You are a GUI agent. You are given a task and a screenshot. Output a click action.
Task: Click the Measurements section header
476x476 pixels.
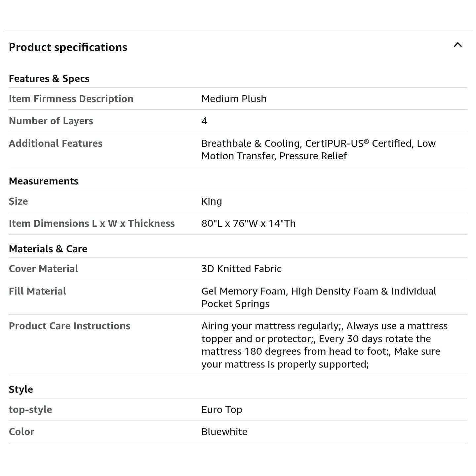(x=43, y=181)
